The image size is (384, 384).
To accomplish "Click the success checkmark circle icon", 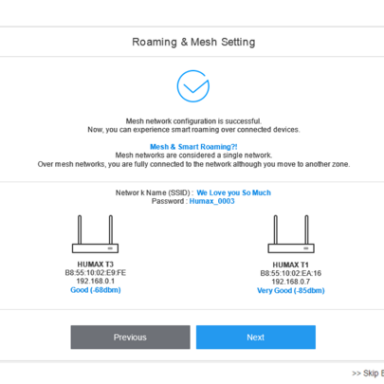I will 193,86.
